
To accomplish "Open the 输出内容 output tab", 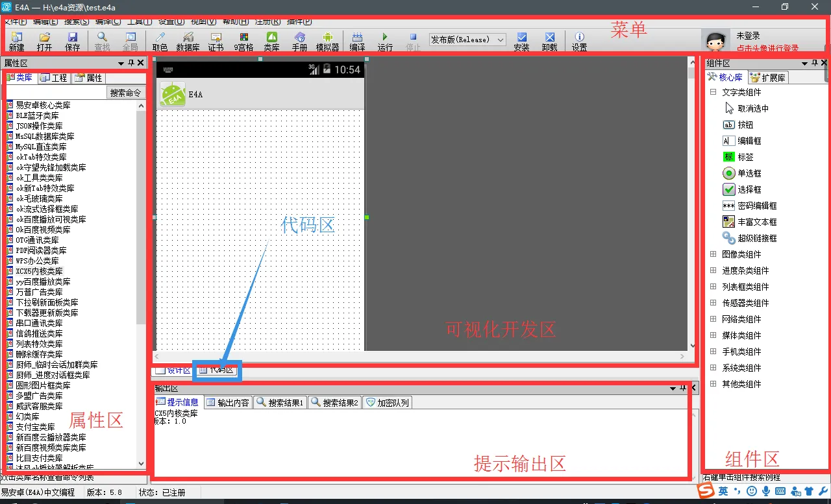I will (228, 403).
